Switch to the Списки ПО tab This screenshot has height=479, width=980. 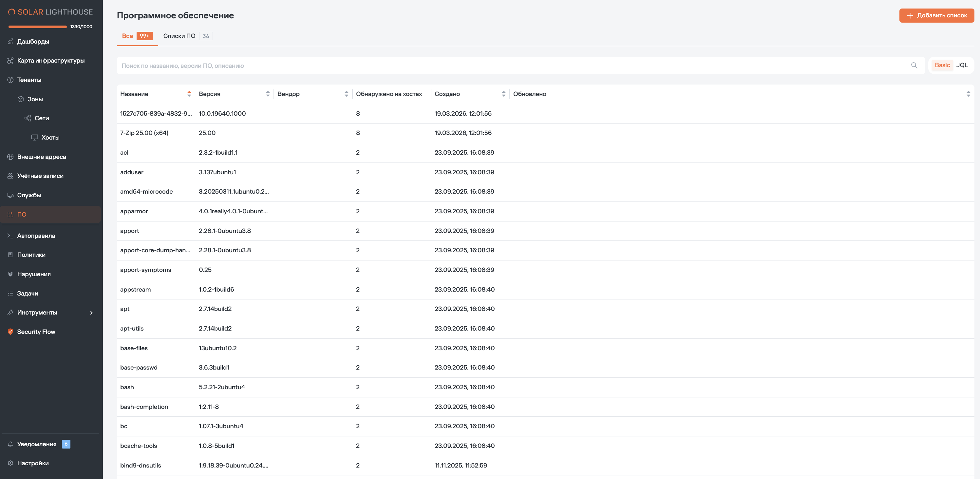[188, 36]
